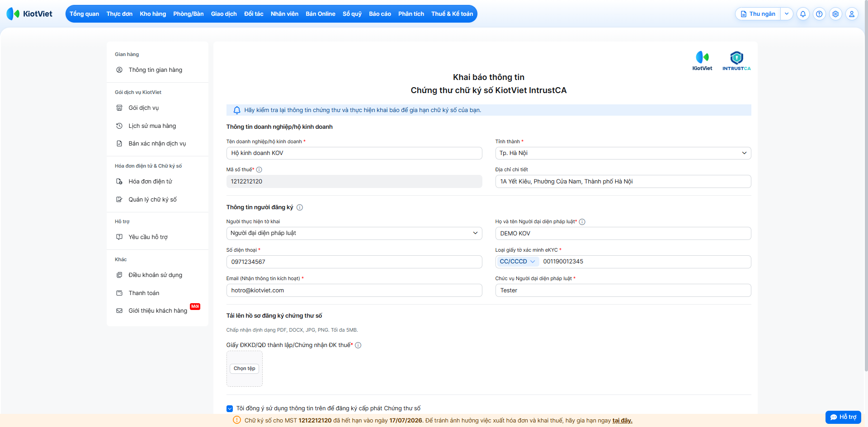The width and height of the screenshot is (868, 427).
Task: Open the Giao dịch menu
Action: point(224,14)
